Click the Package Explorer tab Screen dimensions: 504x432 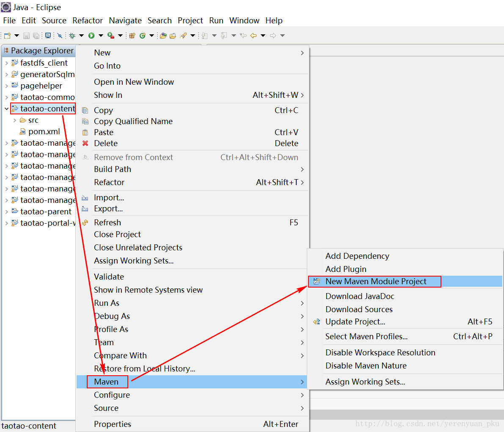(39, 50)
